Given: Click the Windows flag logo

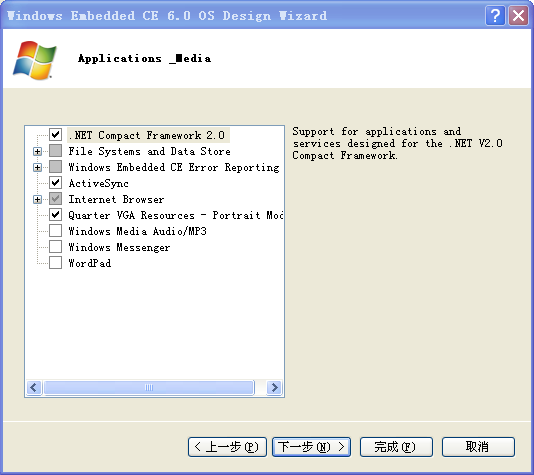Looking at the screenshot, I should tap(35, 60).
